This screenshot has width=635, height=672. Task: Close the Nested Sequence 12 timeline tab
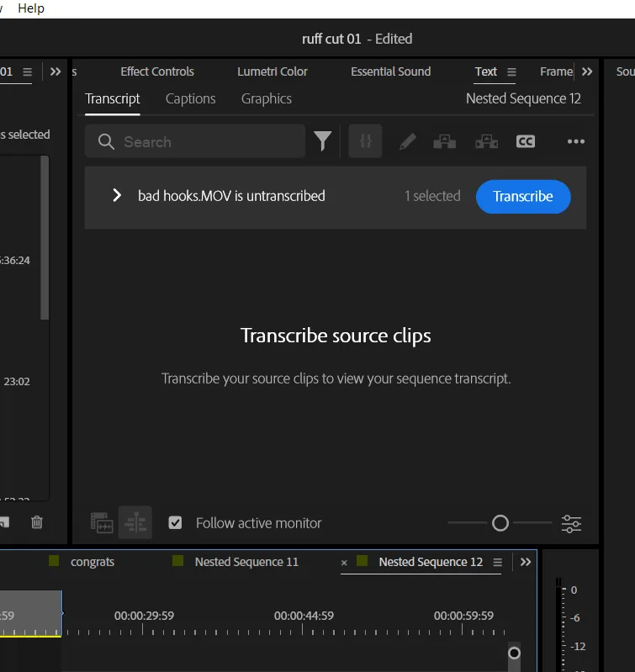coord(344,563)
